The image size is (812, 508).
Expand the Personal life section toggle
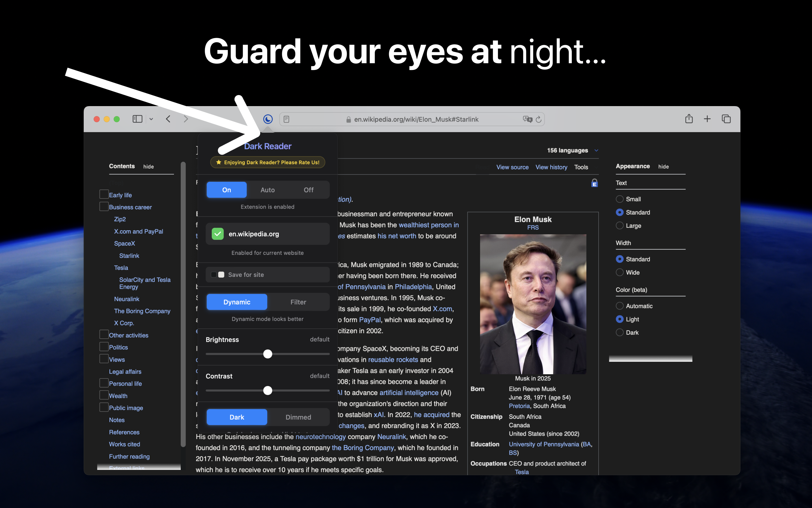click(x=104, y=383)
